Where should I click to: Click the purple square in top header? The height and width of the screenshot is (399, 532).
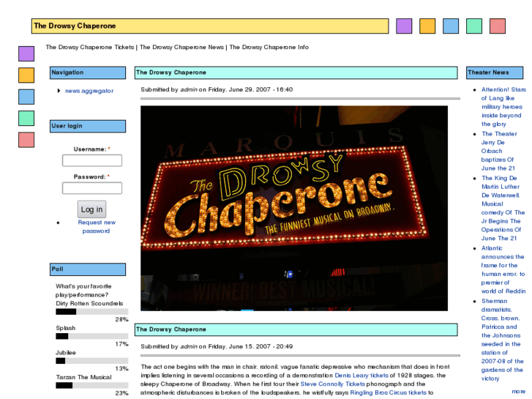pyautogui.click(x=404, y=26)
